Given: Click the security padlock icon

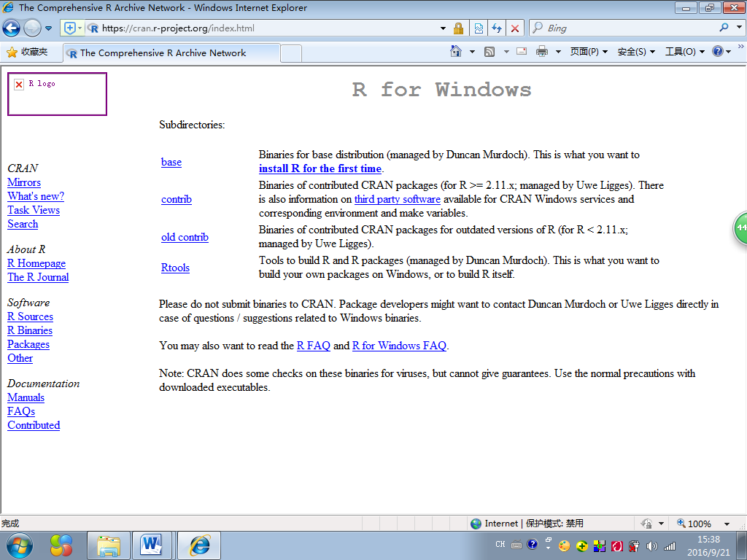Looking at the screenshot, I should (458, 28).
